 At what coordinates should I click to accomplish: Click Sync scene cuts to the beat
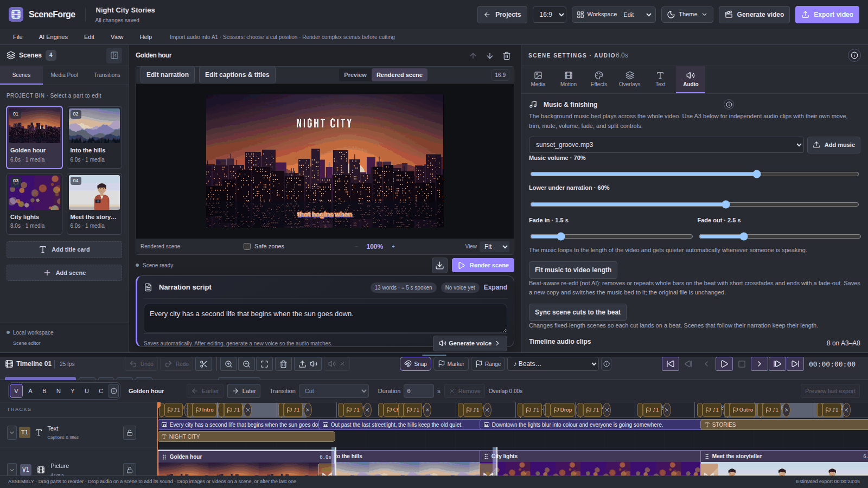click(578, 312)
